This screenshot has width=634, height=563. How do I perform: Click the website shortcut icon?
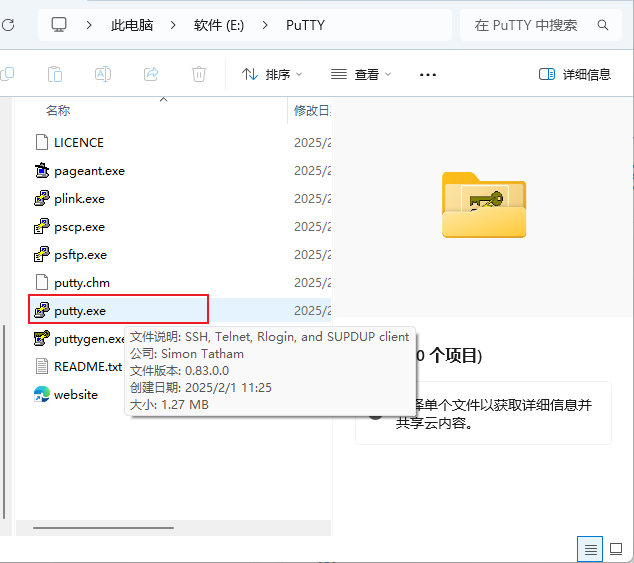[x=41, y=394]
